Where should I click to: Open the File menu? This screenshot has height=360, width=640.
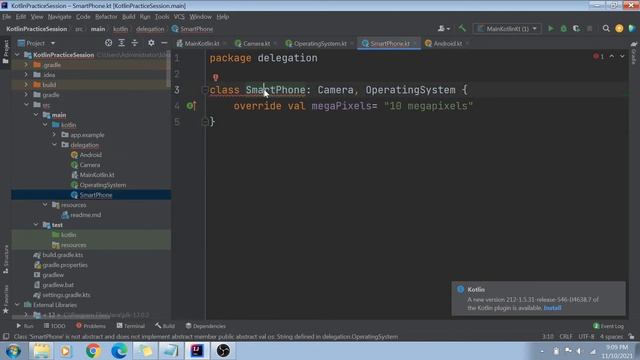point(7,17)
